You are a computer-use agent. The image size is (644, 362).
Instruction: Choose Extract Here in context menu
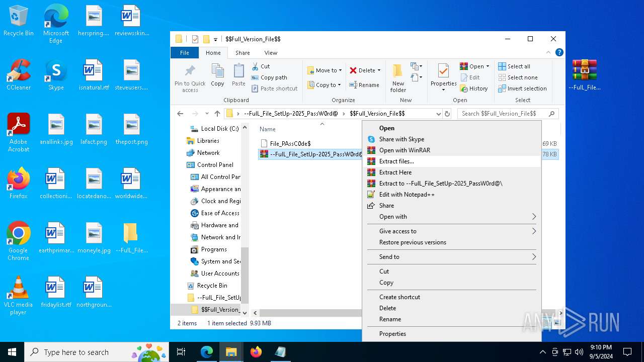451,172
